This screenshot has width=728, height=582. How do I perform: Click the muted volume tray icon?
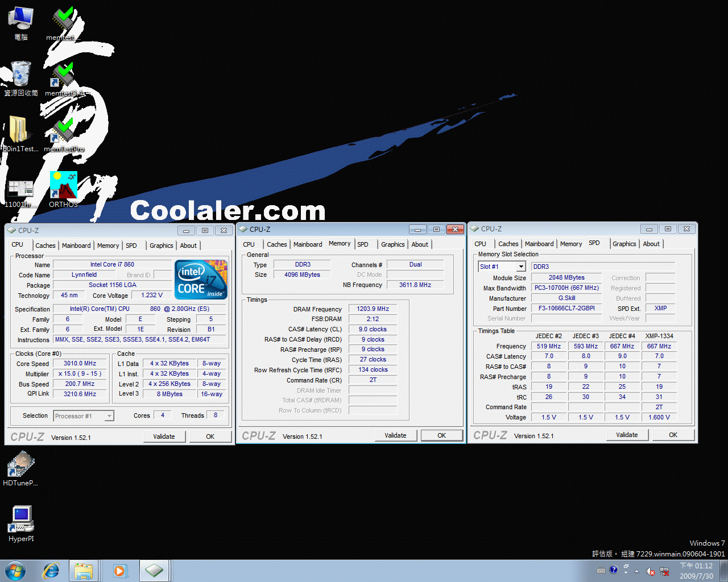click(x=650, y=571)
